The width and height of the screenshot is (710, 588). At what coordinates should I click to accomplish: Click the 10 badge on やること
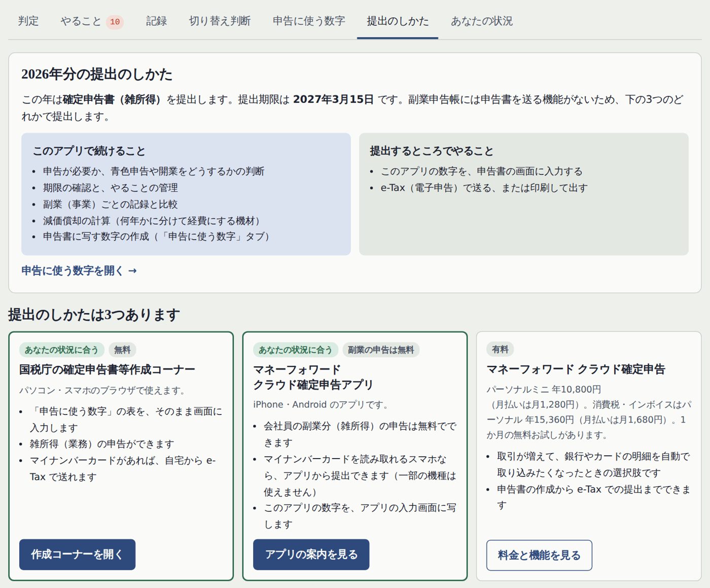115,22
